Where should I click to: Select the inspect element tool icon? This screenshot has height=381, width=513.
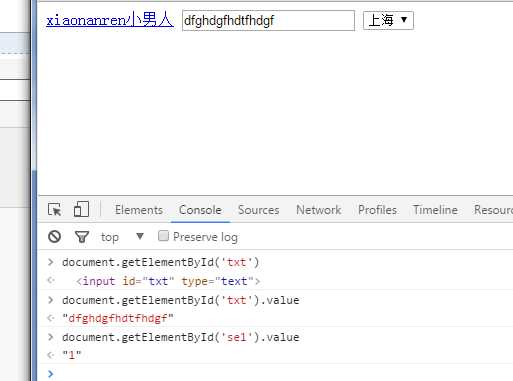click(x=55, y=210)
